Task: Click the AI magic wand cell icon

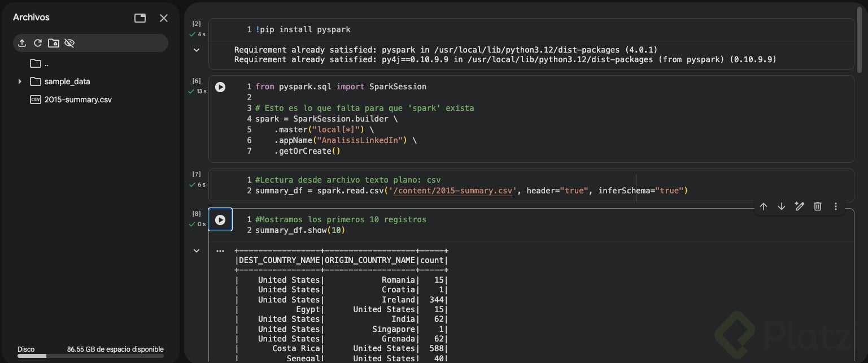Action: point(800,206)
